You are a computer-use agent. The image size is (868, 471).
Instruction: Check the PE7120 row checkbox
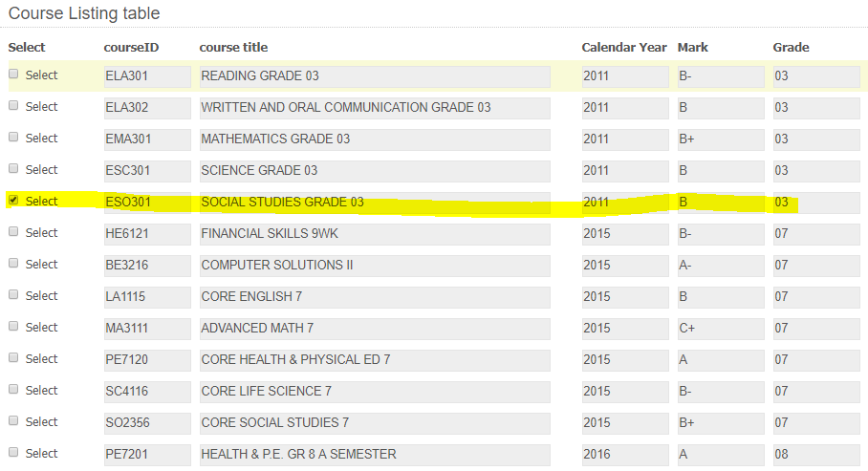pos(13,357)
